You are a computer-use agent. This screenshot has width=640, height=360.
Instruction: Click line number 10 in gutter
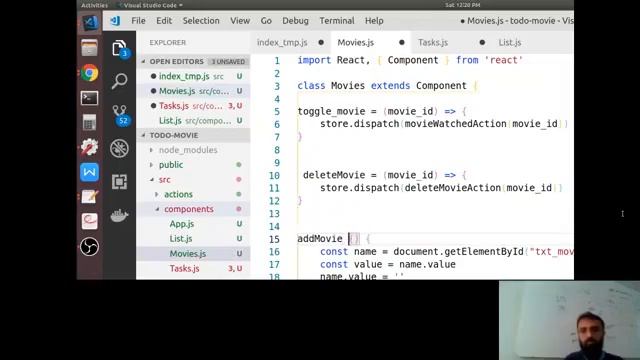tap(274, 175)
